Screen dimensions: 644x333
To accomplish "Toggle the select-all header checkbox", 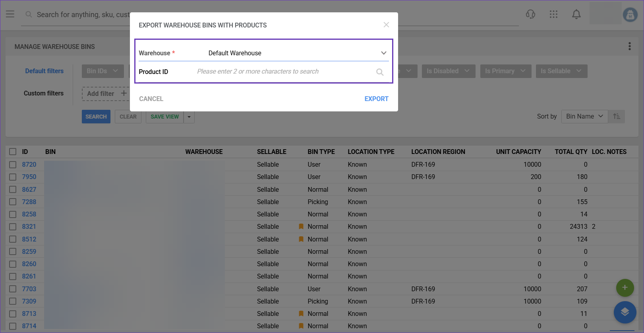I will pyautogui.click(x=13, y=152).
